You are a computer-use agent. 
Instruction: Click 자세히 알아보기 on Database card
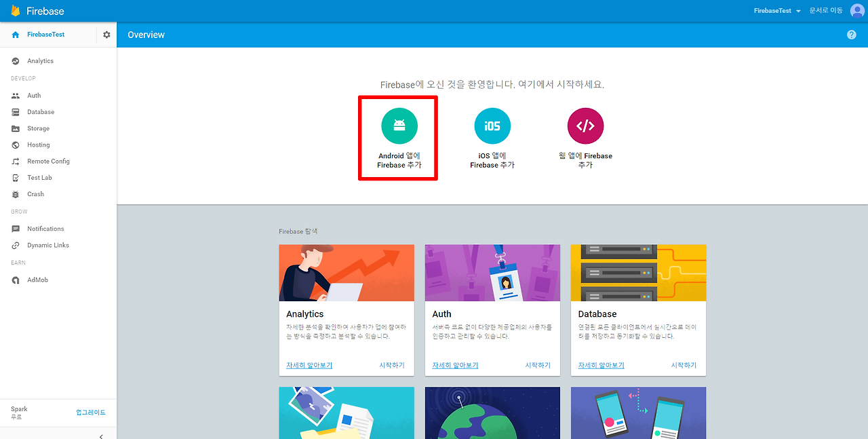click(601, 365)
